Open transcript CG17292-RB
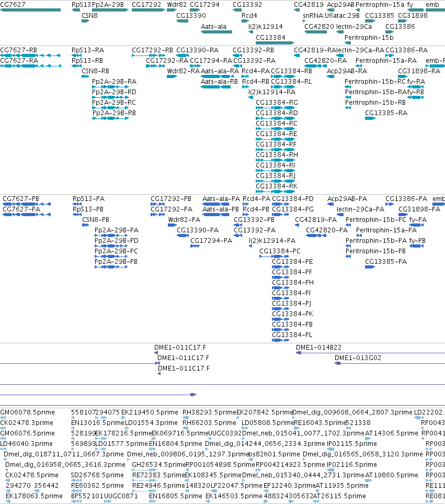The height and width of the screenshot is (504, 445). pos(153,50)
